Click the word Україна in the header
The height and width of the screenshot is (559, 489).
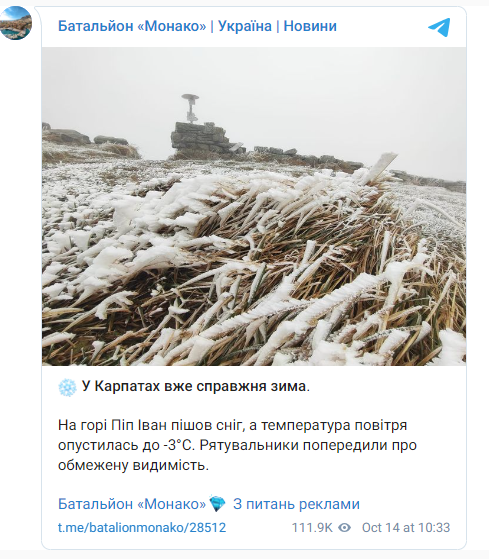245,26
